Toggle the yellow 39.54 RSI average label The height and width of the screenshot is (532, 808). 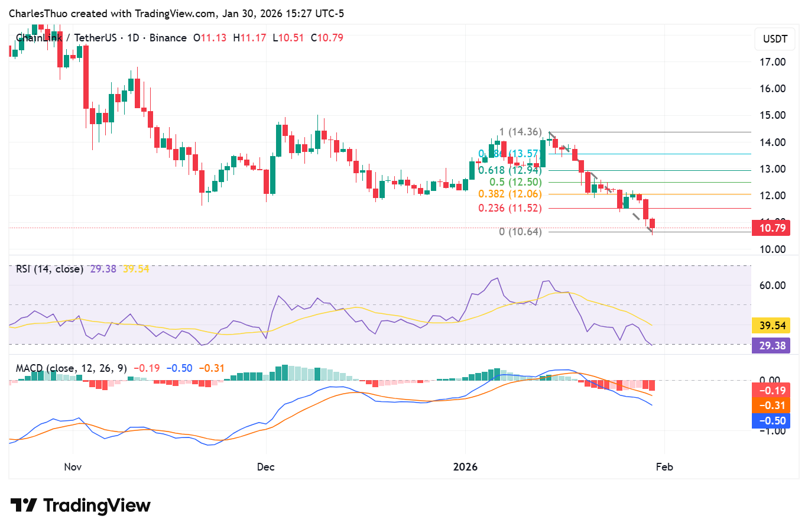click(x=770, y=326)
